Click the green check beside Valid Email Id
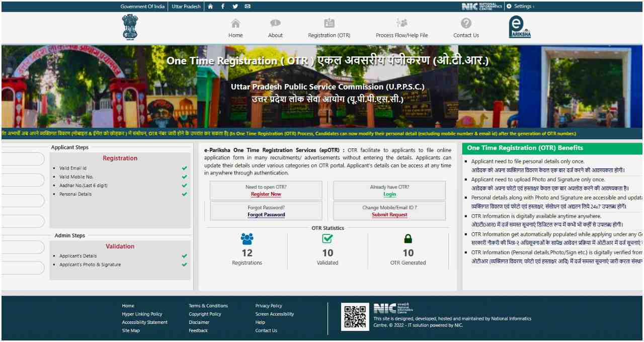Viewport: 644px width, 342px height. tap(185, 168)
